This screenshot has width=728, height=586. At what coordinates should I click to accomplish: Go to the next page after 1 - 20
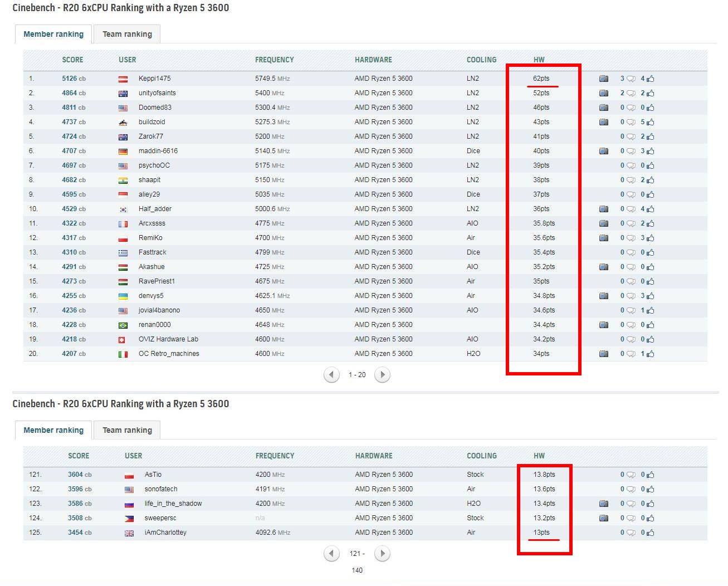click(x=382, y=375)
